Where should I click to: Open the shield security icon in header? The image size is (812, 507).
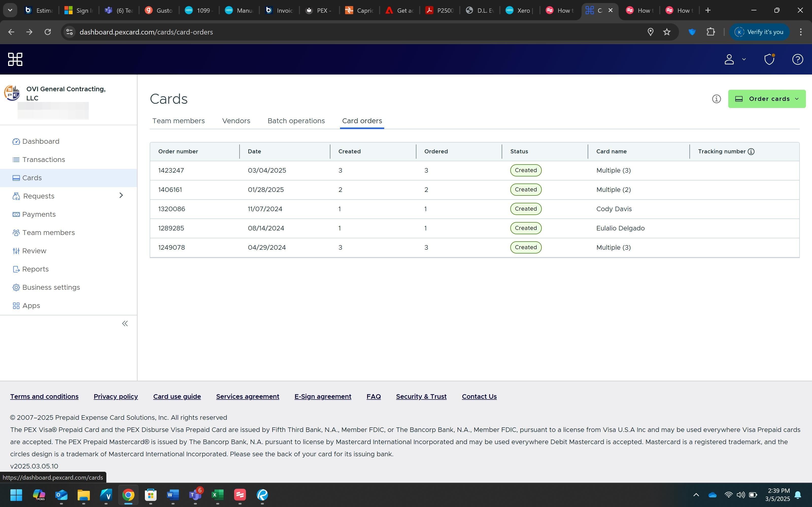[x=769, y=59]
